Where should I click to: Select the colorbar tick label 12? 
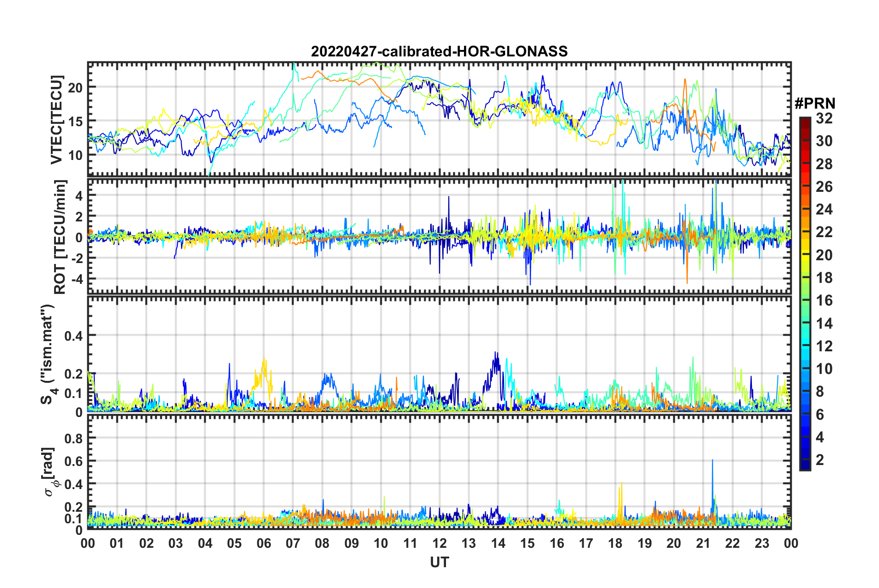[824, 346]
